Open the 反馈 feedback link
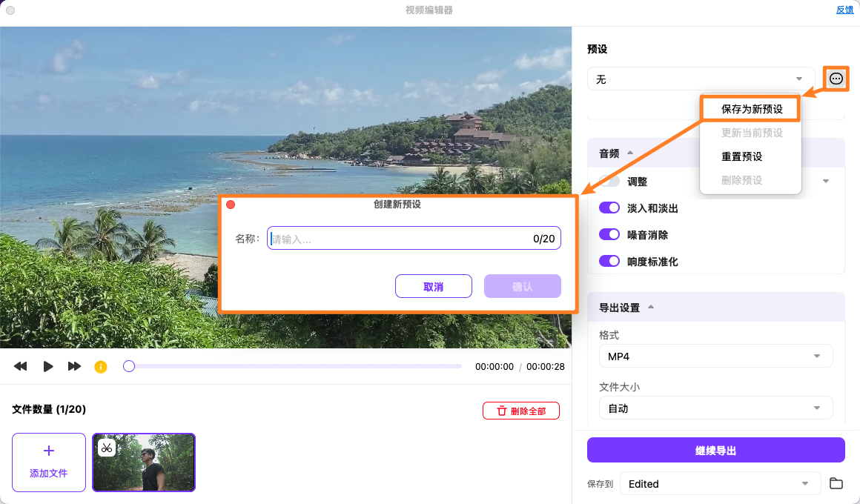Image resolution: width=860 pixels, height=504 pixels. coord(844,10)
